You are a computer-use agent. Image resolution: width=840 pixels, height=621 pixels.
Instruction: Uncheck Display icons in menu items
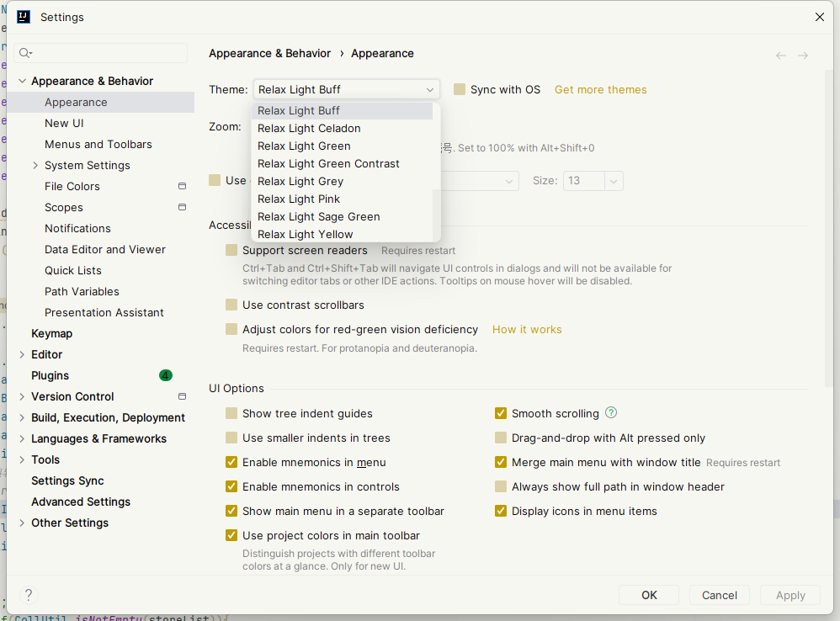click(501, 511)
